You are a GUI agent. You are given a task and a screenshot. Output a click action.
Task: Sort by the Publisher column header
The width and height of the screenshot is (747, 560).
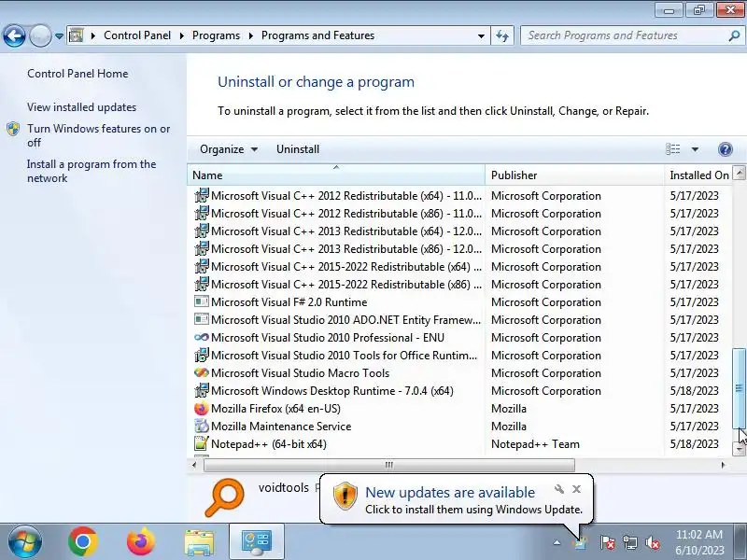point(574,175)
